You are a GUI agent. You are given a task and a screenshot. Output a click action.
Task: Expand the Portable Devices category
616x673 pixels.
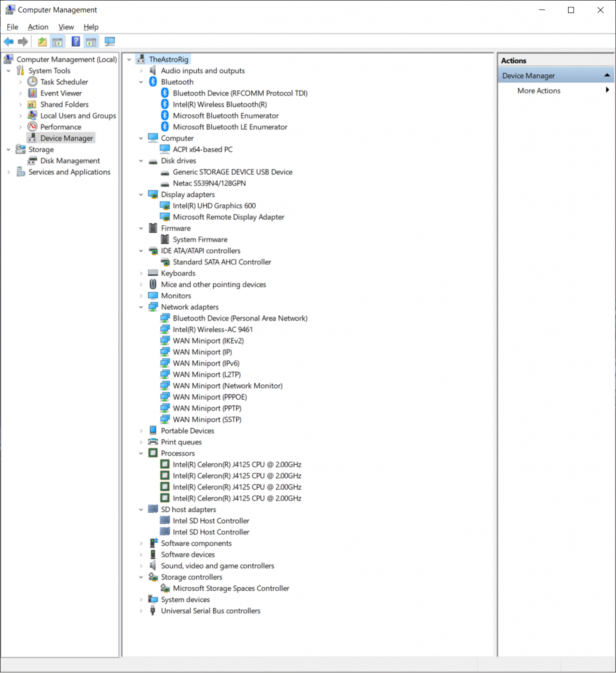coord(141,431)
